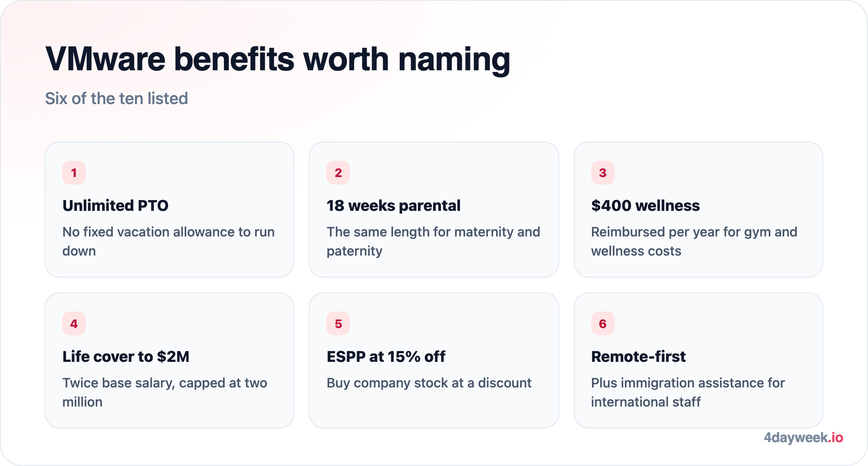
Task: Select the $400 wellness heading
Action: click(x=645, y=206)
